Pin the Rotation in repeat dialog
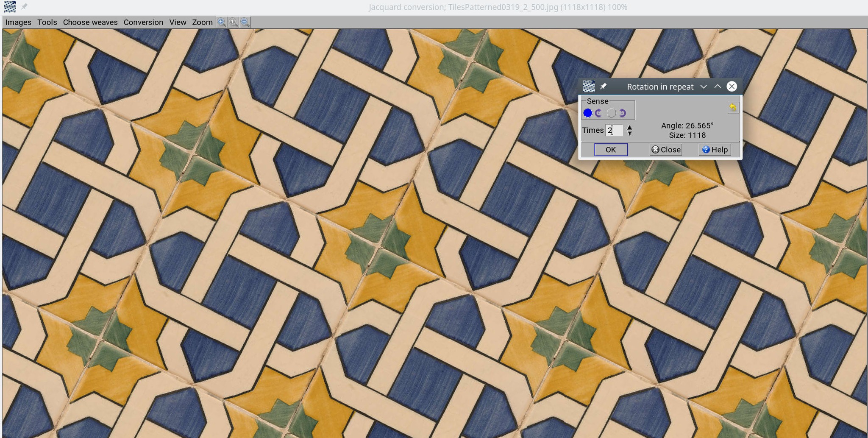 [604, 86]
